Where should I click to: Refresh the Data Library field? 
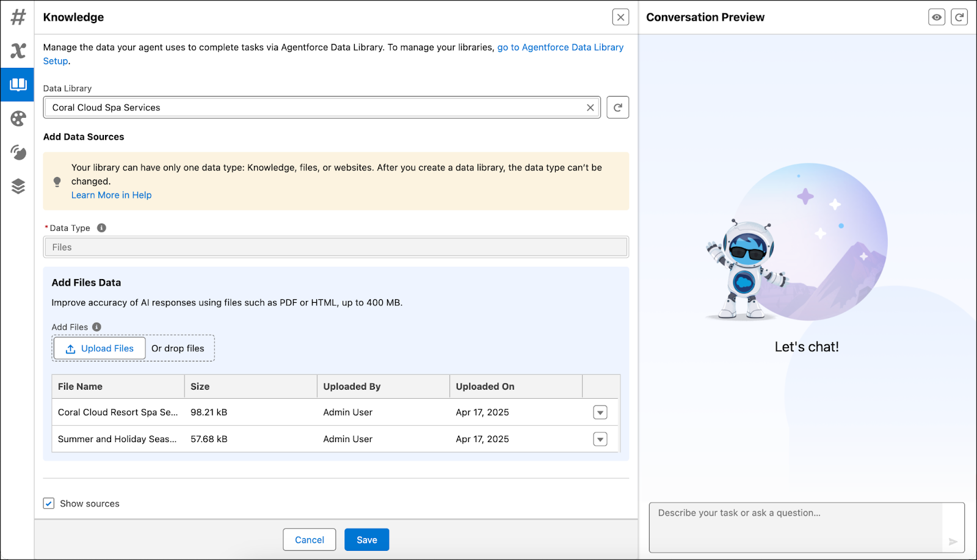coord(617,107)
